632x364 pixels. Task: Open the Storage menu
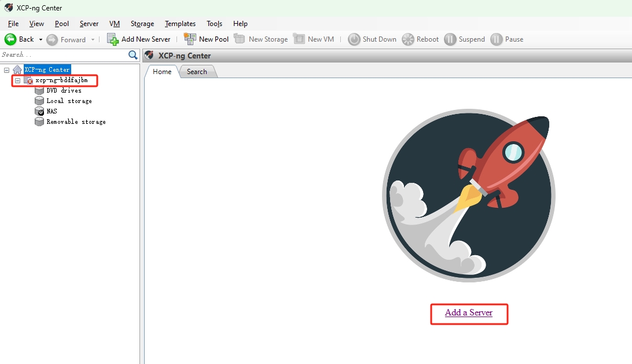pos(142,24)
